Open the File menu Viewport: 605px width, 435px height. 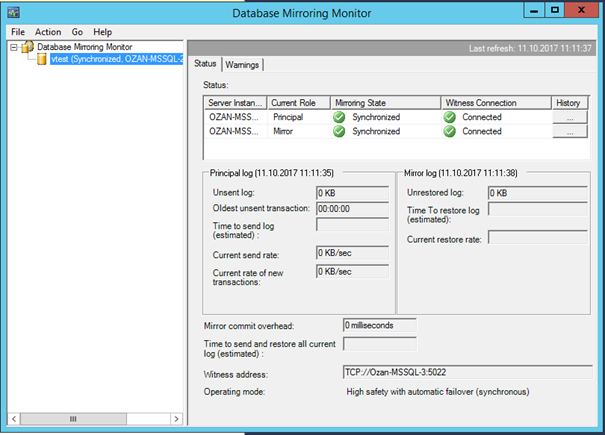pyautogui.click(x=17, y=32)
